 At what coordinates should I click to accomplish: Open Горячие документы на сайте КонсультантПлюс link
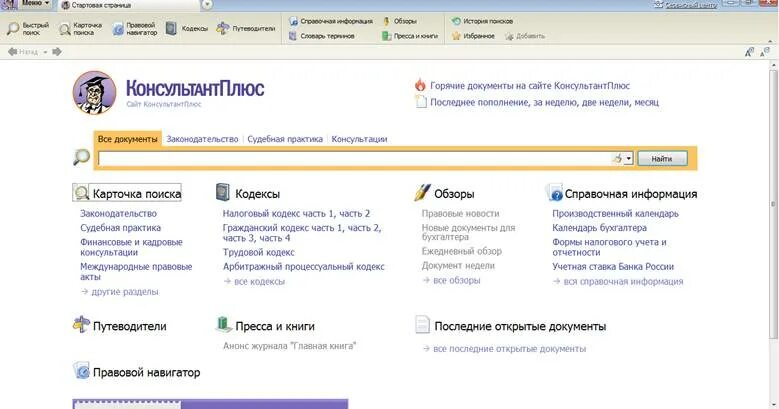pyautogui.click(x=530, y=85)
